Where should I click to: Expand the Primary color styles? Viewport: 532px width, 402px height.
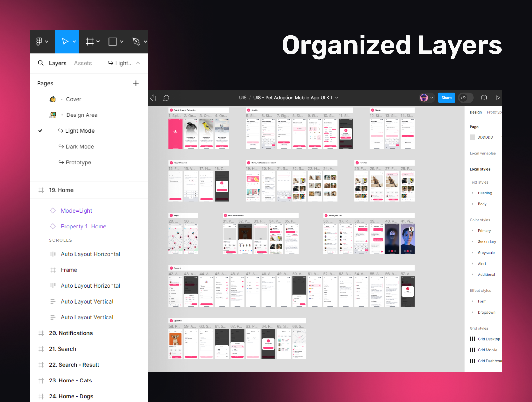tap(473, 231)
